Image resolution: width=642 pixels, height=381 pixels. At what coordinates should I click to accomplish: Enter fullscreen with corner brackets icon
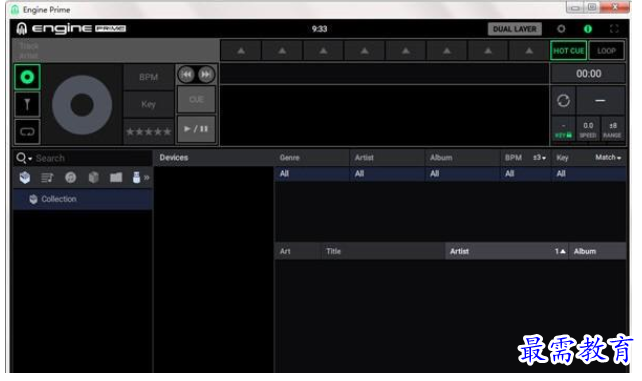614,29
